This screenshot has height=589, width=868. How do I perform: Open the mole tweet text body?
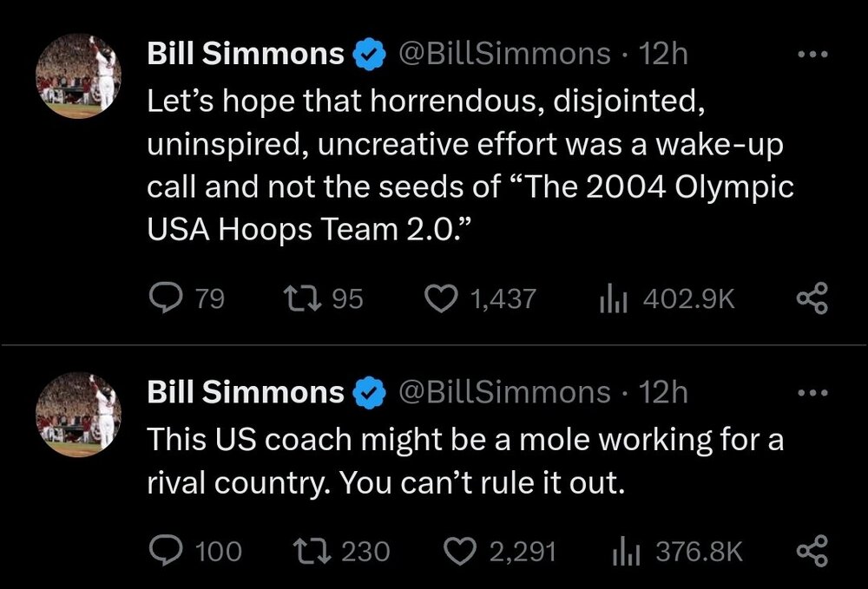coord(464,461)
